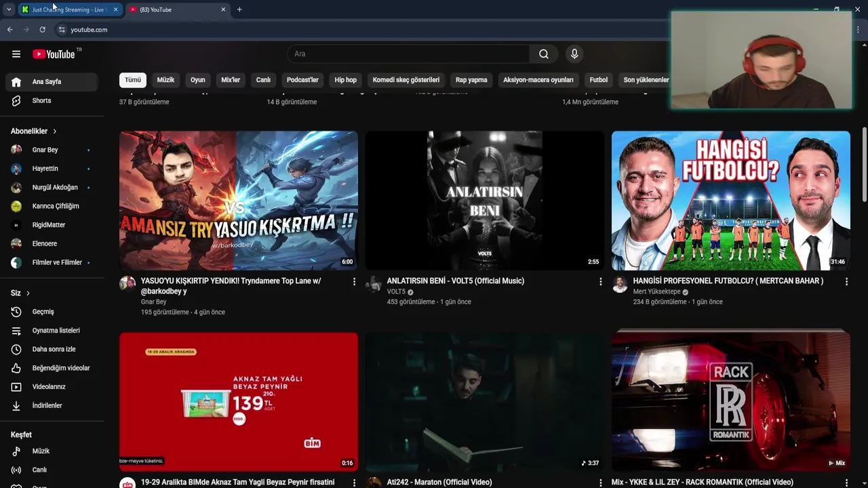The image size is (868, 488).
Task: Open Filmler ve Filimler channel
Action: (52, 262)
